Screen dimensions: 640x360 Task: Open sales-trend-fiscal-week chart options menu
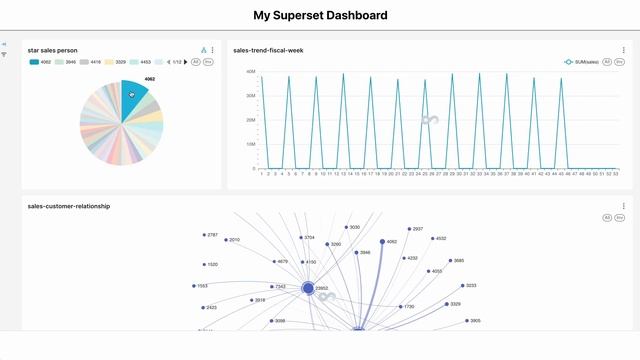click(x=623, y=50)
